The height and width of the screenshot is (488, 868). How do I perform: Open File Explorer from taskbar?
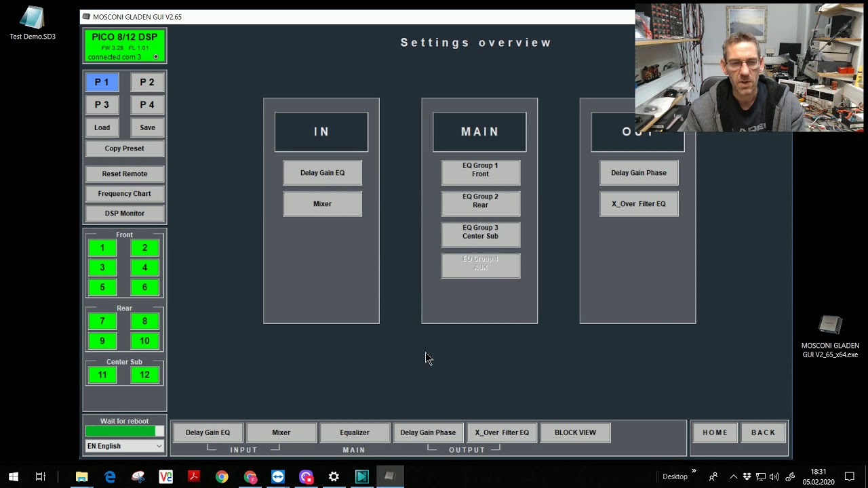81,476
